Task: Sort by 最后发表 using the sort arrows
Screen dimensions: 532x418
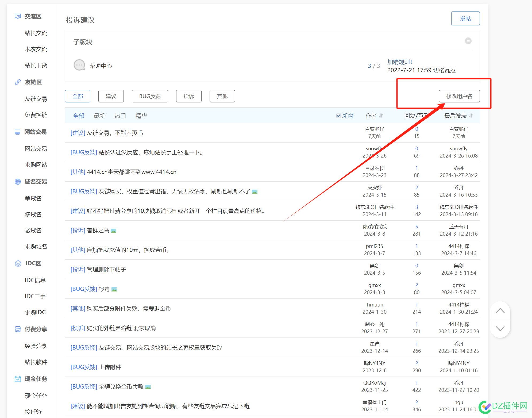Action: [471, 116]
